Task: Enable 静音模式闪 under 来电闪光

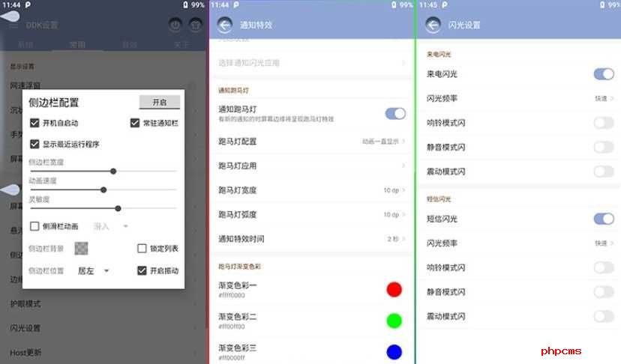Action: tap(604, 148)
